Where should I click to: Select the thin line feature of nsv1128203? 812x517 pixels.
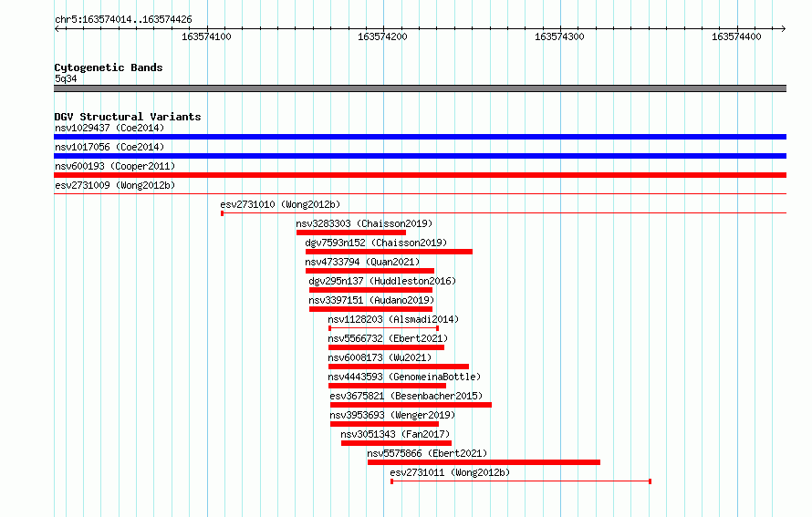coord(384,328)
